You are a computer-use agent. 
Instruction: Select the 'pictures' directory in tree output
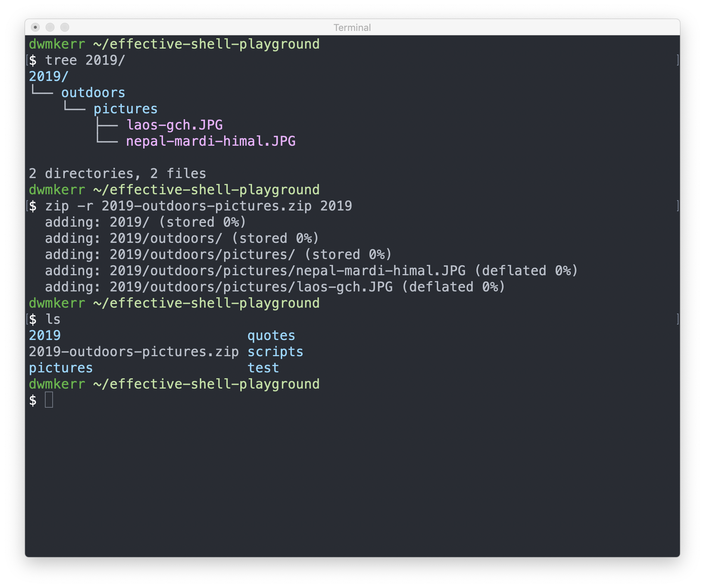coord(125,109)
